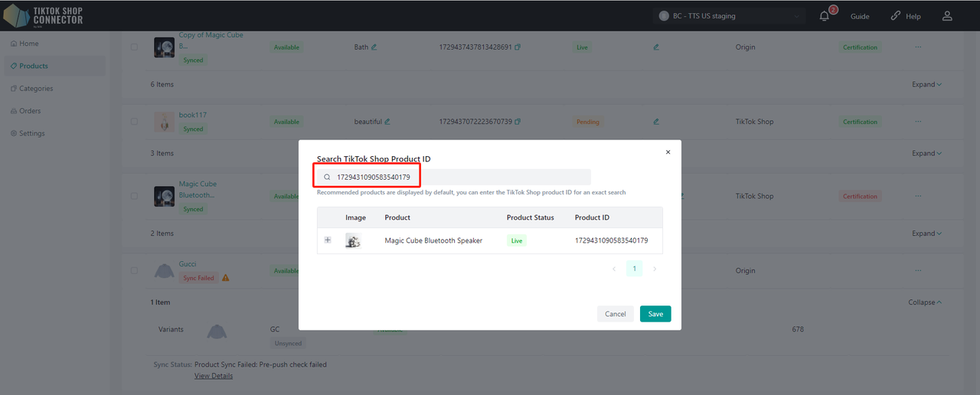Click Live badge in dialog result

click(517, 240)
